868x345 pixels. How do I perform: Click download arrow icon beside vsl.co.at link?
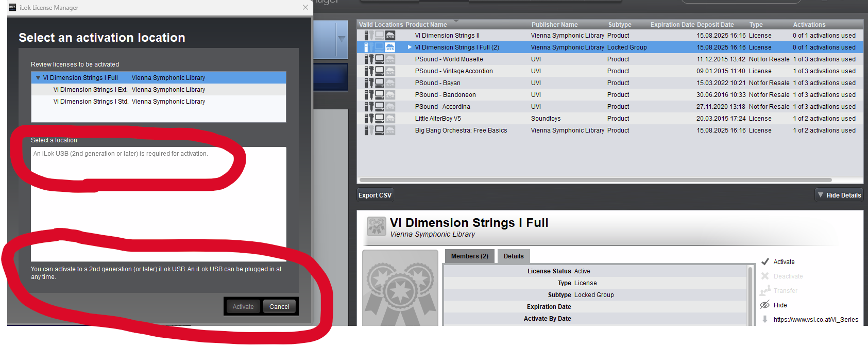click(x=765, y=319)
